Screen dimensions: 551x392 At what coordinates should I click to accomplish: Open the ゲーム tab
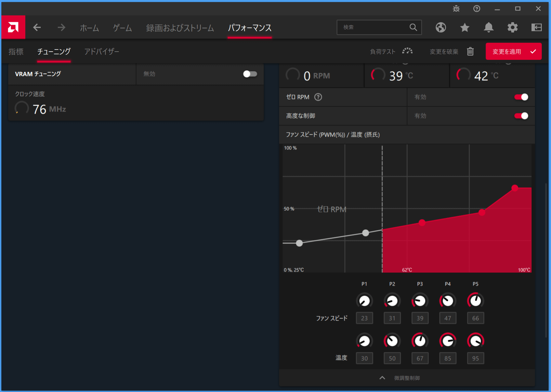point(122,28)
